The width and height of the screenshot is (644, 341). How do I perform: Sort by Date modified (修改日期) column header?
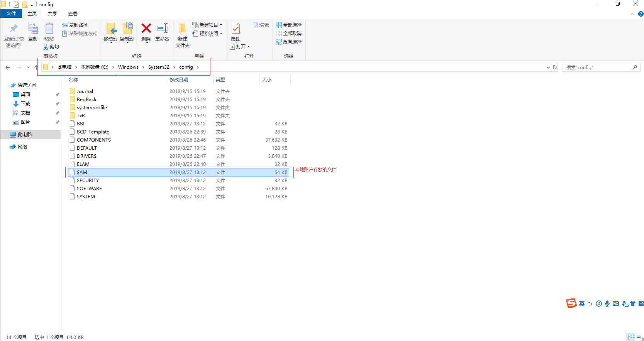click(x=179, y=80)
